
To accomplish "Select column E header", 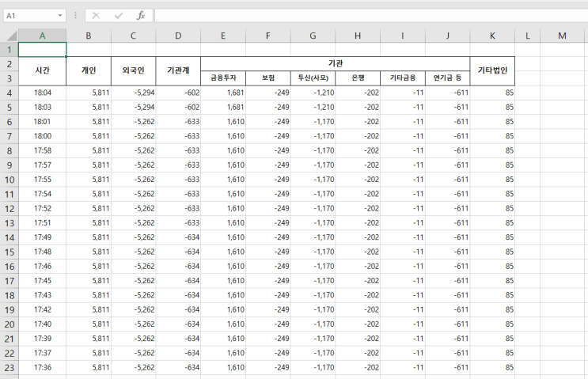I will click(x=223, y=36).
